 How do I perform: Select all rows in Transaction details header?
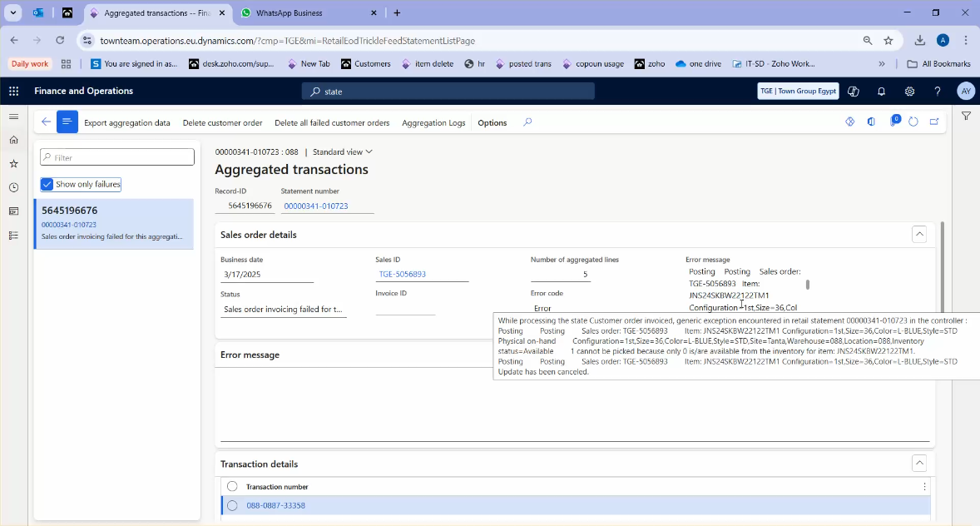[x=231, y=486]
